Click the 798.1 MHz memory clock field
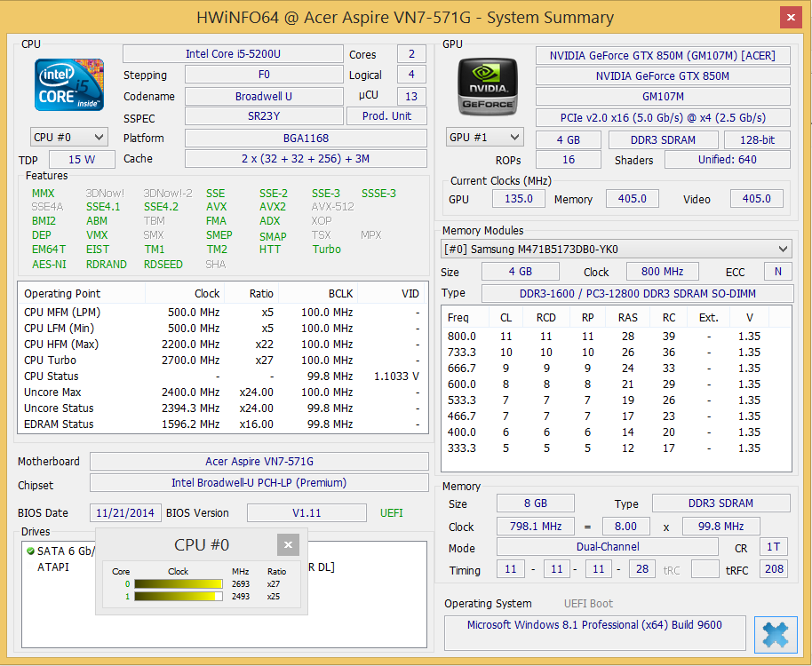This screenshot has width=812, height=666. (x=536, y=527)
